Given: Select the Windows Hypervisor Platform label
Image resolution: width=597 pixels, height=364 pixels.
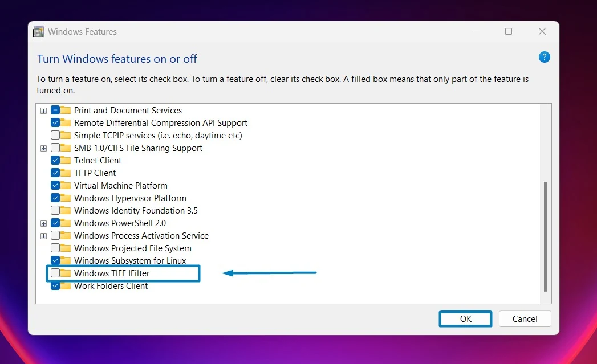Looking at the screenshot, I should tap(130, 198).
